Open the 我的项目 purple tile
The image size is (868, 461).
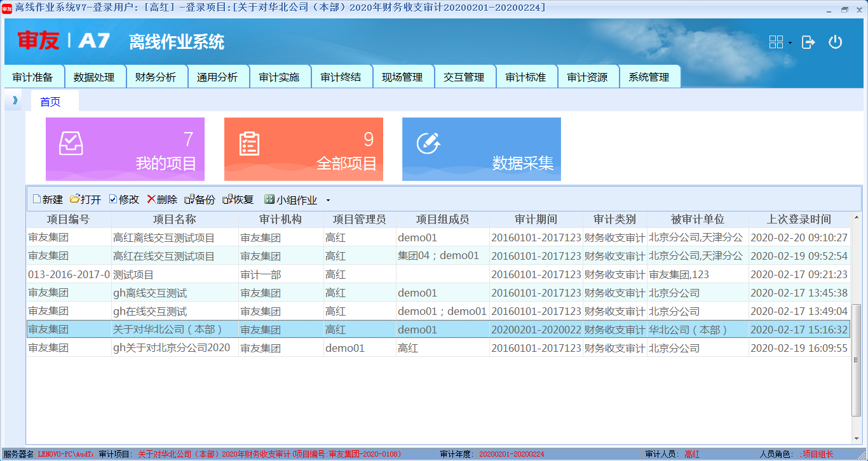click(125, 149)
